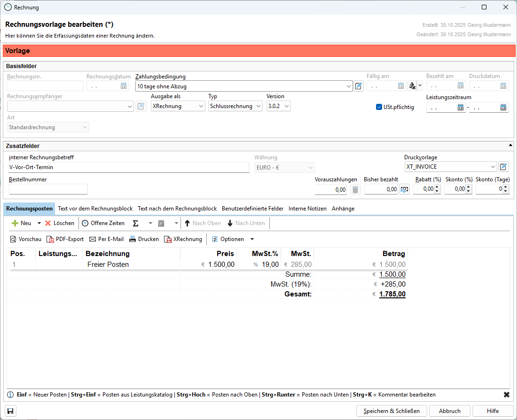Click into the Bestellnummer input field
The height and width of the screenshot is (420, 517).
point(48,189)
